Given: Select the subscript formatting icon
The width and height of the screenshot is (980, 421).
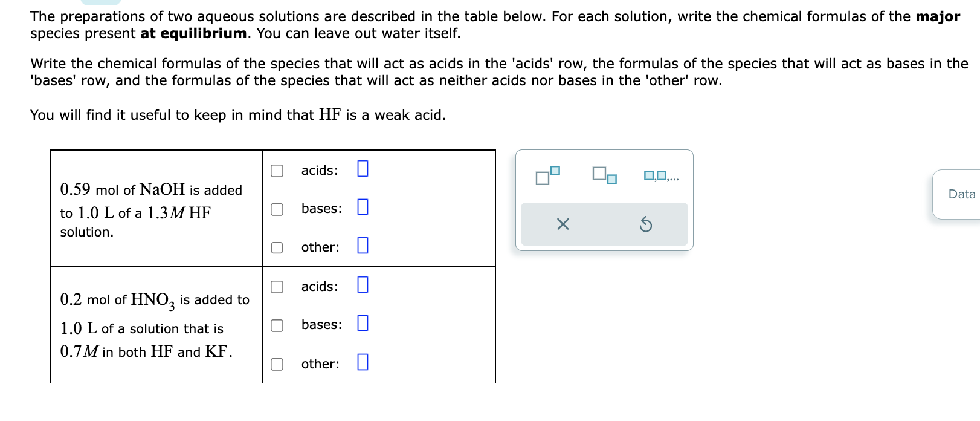Looking at the screenshot, I should pyautogui.click(x=604, y=177).
